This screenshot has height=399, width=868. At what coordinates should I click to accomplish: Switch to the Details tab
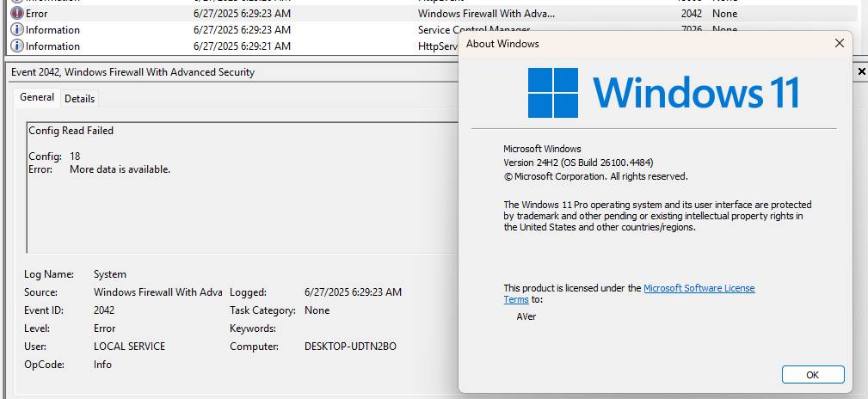tap(80, 99)
